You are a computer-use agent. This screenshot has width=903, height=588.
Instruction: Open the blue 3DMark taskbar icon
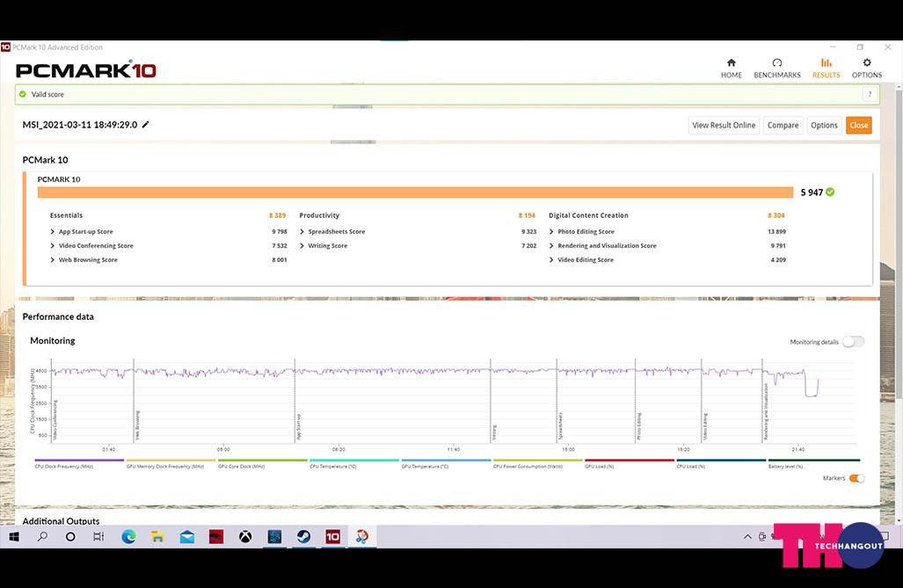click(274, 537)
